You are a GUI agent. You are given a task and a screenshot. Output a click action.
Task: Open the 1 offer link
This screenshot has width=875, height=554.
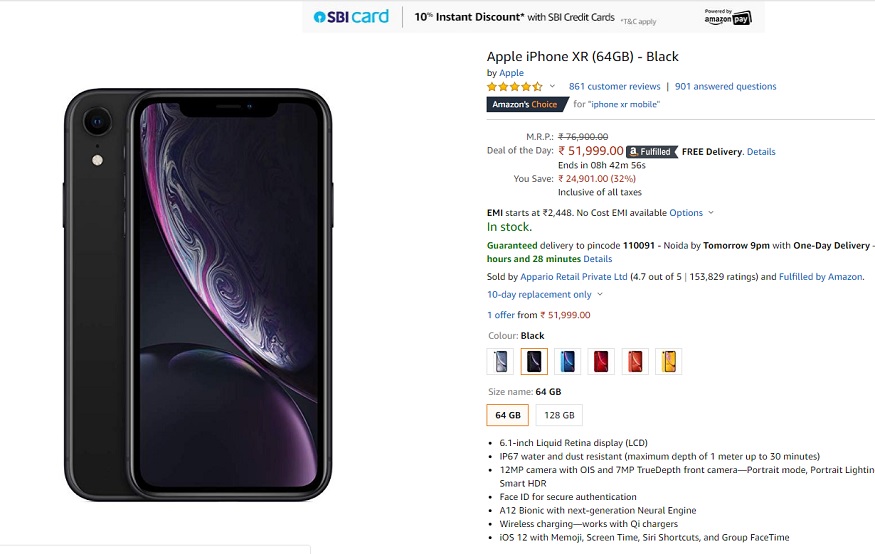tap(501, 315)
